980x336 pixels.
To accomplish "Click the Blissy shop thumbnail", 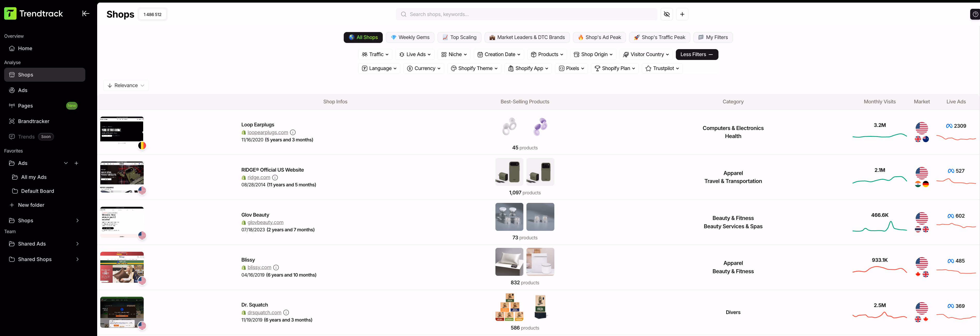I will click(x=122, y=268).
